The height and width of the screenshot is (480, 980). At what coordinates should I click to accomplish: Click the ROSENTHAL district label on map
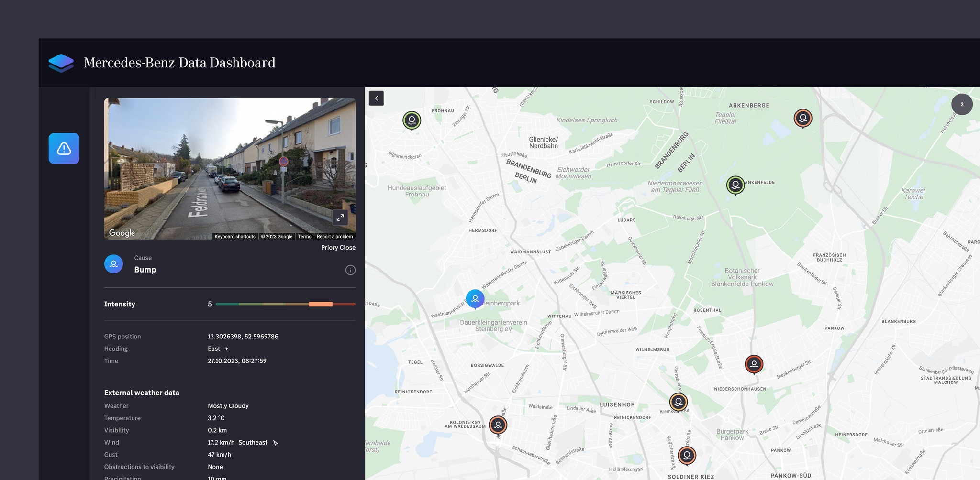707,310
